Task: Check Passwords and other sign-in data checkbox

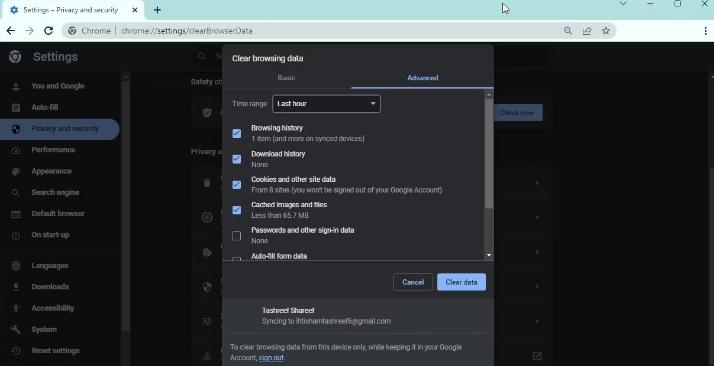Action: pyautogui.click(x=236, y=235)
